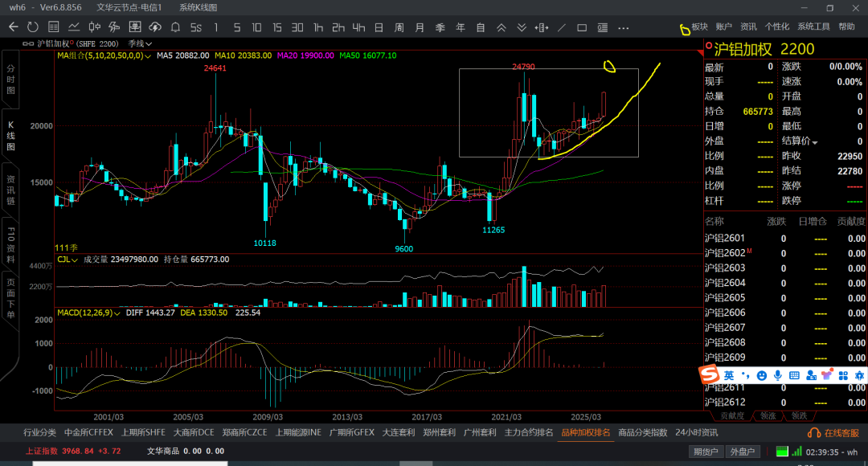The height and width of the screenshot is (466, 868).
Task: Click the 上证指数 status bar entry
Action: (72, 451)
